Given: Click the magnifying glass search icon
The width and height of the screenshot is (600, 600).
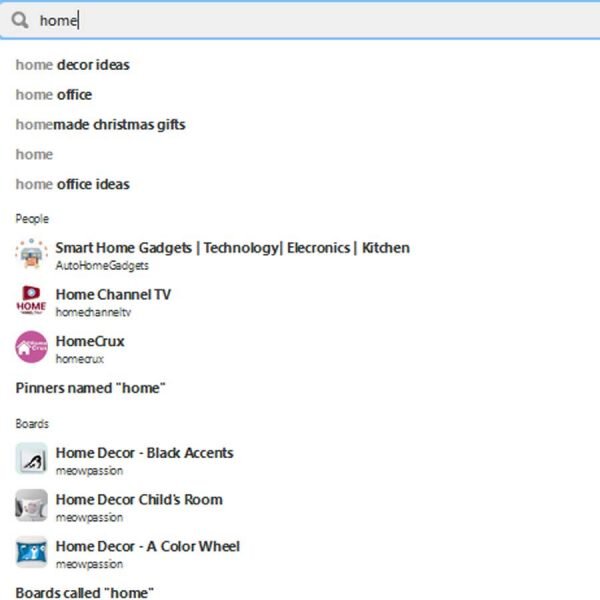Looking at the screenshot, I should pos(20,20).
